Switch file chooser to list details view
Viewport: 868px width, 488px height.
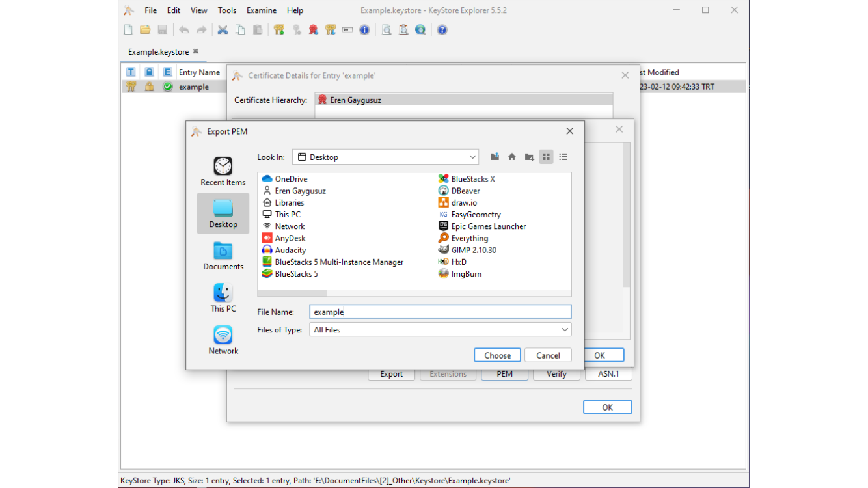[x=563, y=157]
